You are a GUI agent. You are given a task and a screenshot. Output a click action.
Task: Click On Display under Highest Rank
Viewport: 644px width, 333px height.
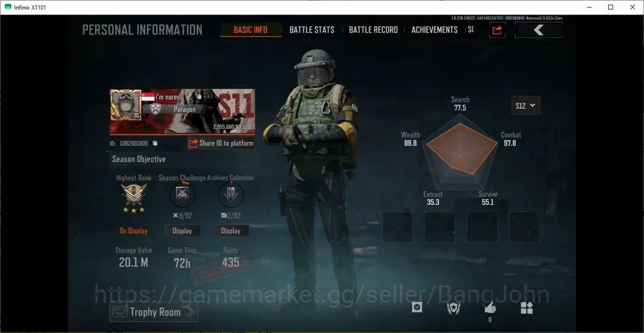(x=133, y=231)
